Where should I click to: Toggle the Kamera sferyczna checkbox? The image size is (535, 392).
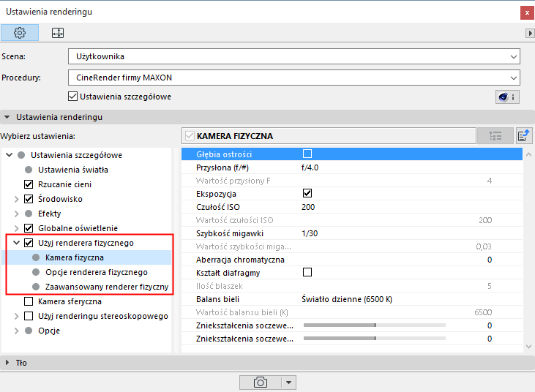[29, 301]
